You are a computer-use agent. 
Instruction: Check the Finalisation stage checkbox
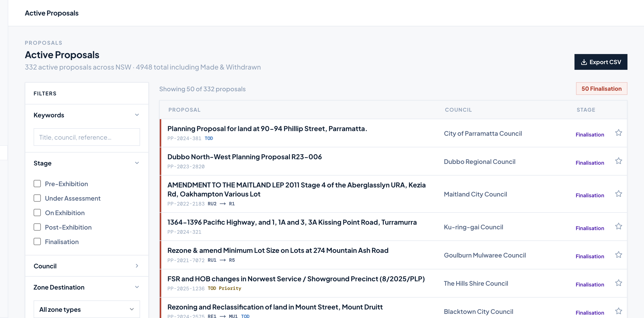(x=37, y=241)
